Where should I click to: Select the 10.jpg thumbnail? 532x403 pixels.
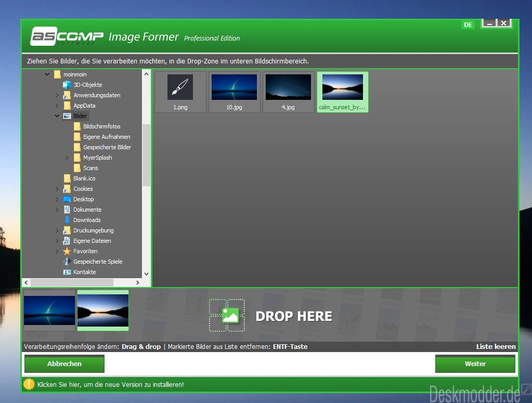click(234, 92)
